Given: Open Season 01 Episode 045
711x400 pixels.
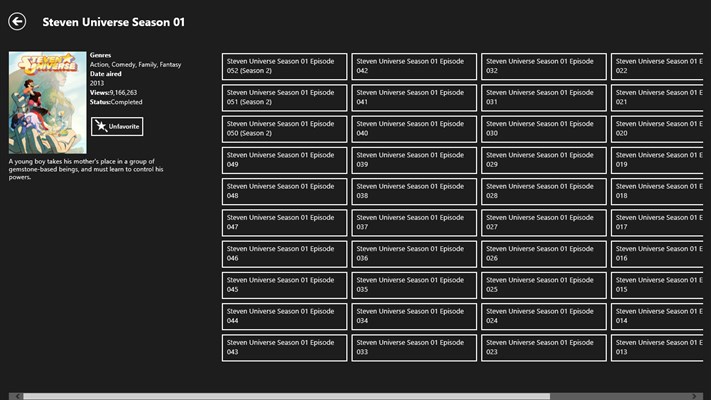Looking at the screenshot, I should (285, 286).
